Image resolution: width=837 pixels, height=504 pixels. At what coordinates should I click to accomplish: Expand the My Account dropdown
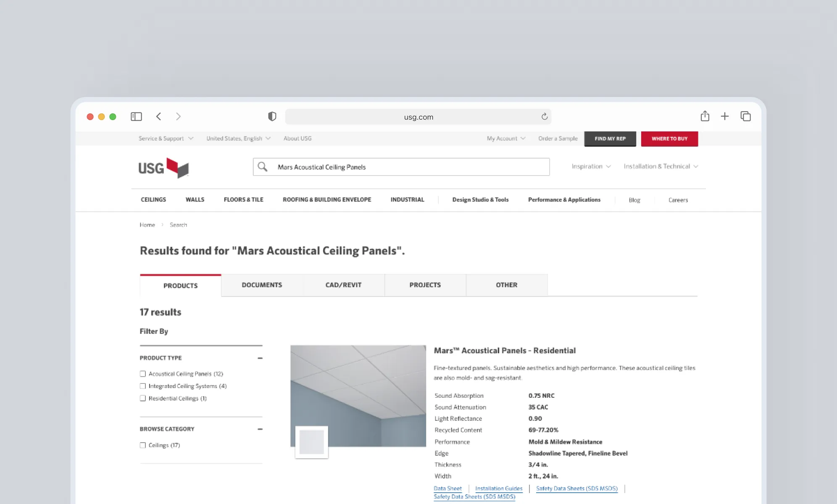[506, 138]
